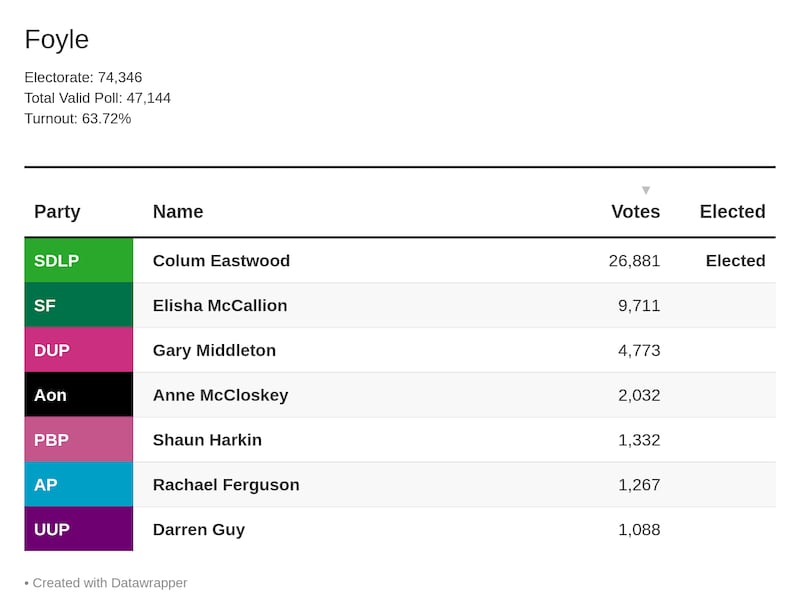
Task: Click the Elected status for Colum Eastwood
Action: click(735, 261)
